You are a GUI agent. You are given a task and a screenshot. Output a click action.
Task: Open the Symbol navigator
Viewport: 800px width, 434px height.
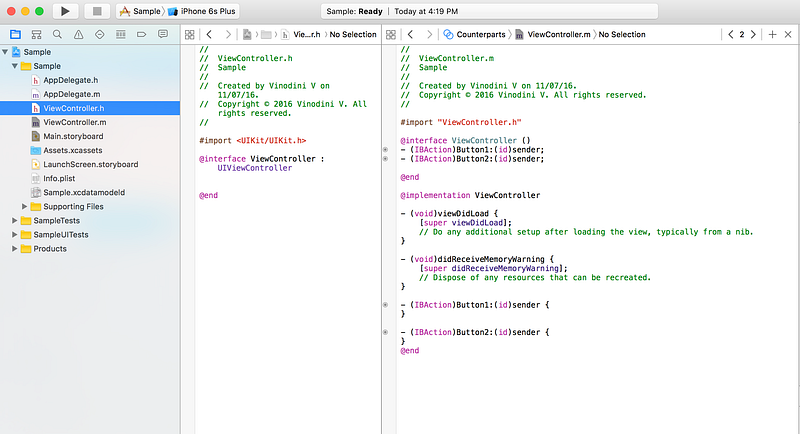[x=36, y=35]
